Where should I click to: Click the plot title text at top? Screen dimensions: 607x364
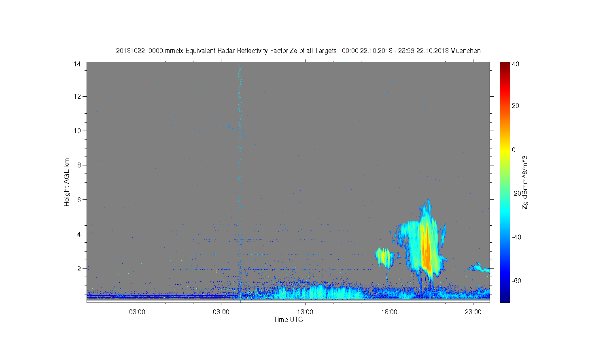298,51
